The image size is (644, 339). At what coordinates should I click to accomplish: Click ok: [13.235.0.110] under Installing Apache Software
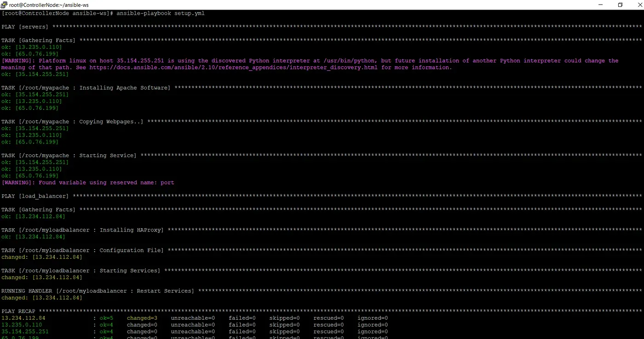pyautogui.click(x=32, y=102)
